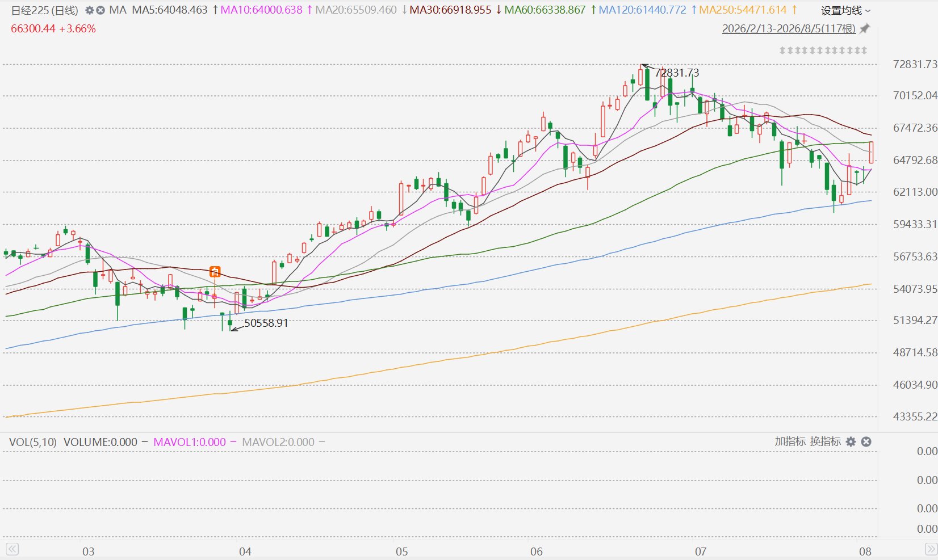This screenshot has width=938, height=560.
Task: Close the VOL indicator panel
Action: [866, 441]
